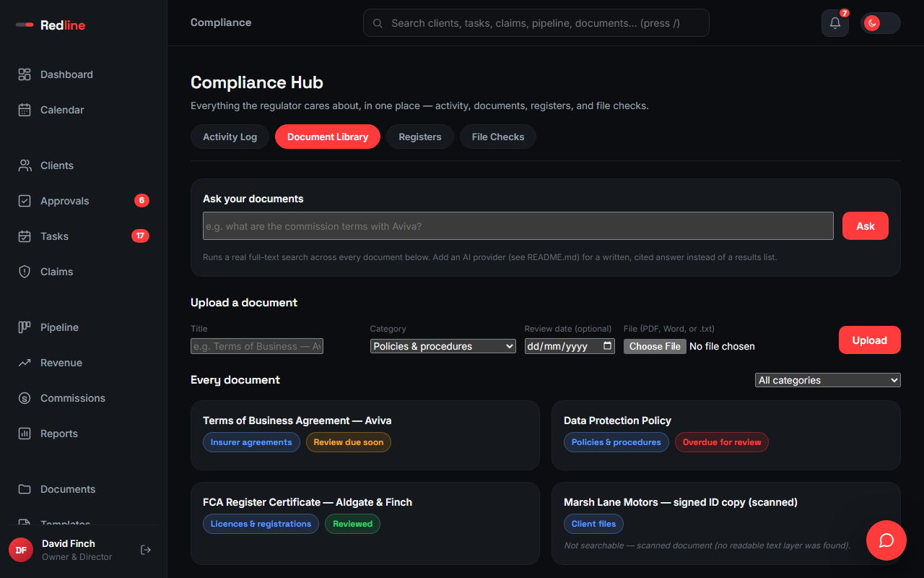
Task: Click the Compliance header breadcrumb
Action: tap(221, 22)
